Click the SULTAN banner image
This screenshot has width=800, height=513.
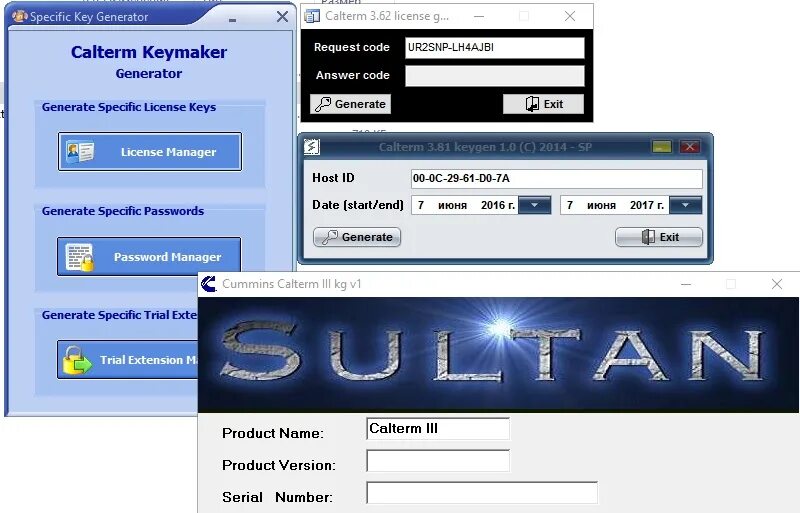498,355
